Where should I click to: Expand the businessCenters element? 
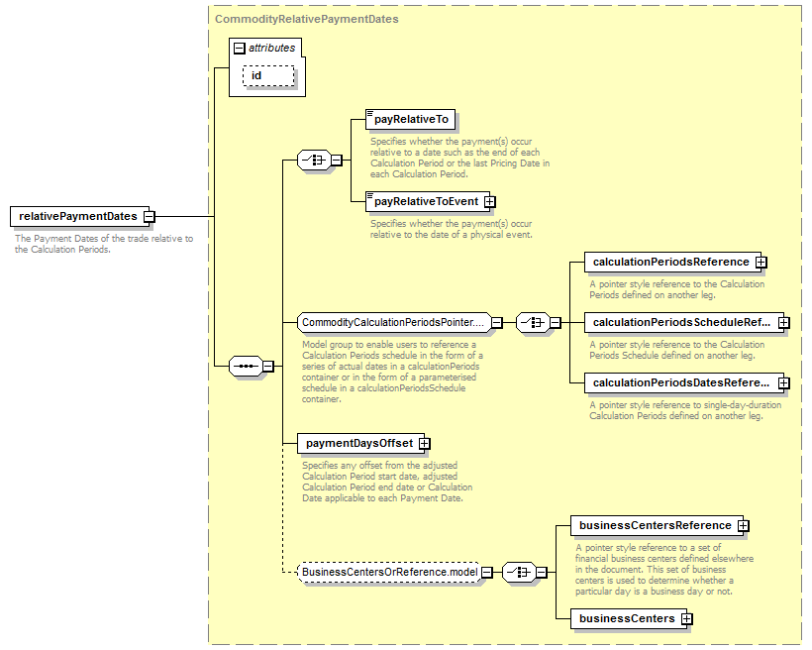(686, 618)
